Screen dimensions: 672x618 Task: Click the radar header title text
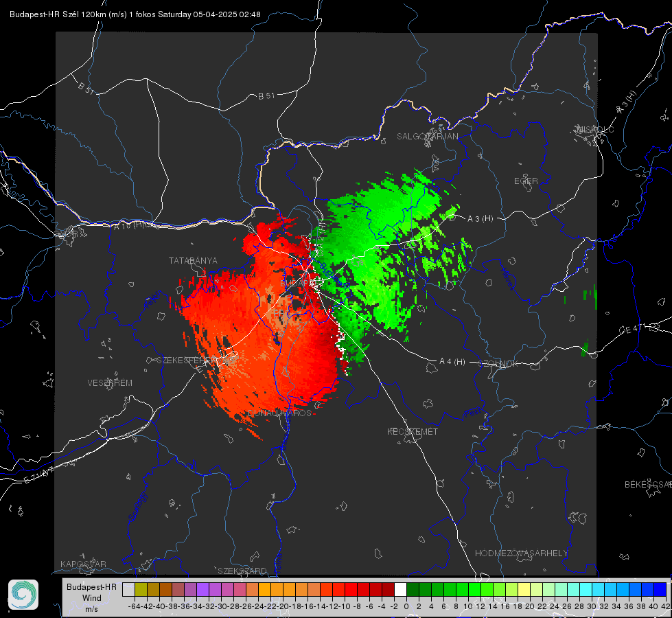pyautogui.click(x=135, y=14)
